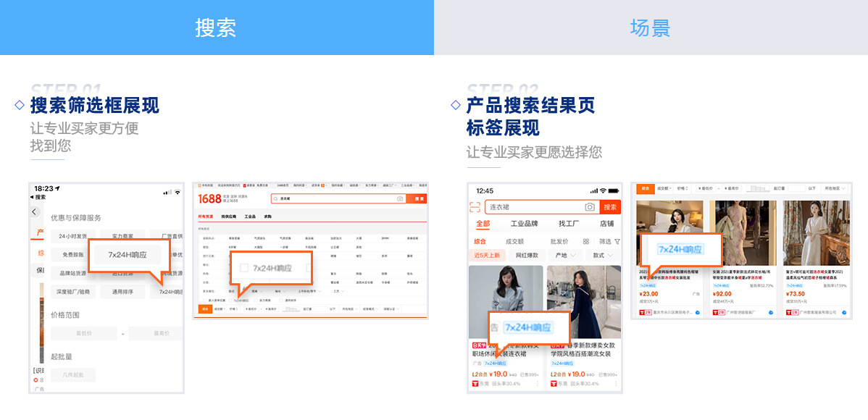The image size is (868, 420).
Task: Tap the scan icon left of 连衣裙 search
Action: tap(476, 207)
